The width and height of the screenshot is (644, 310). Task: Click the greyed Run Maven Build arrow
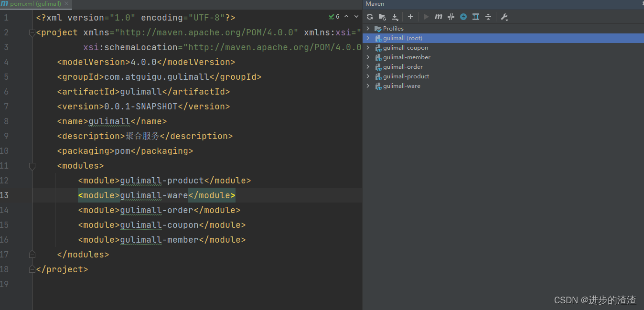click(x=427, y=17)
